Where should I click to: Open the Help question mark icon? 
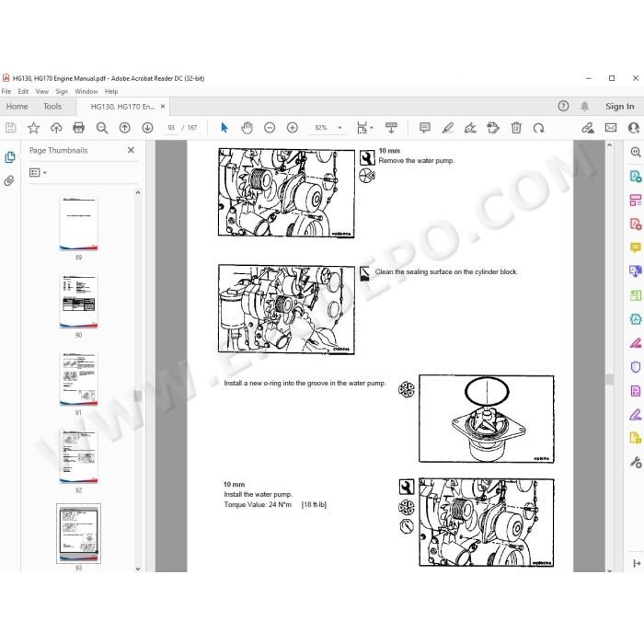click(x=563, y=107)
